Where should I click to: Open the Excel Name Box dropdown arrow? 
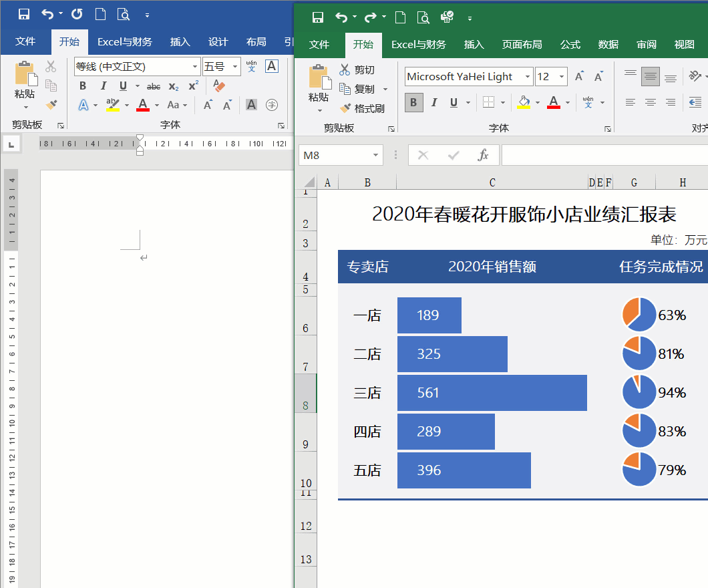tap(375, 155)
